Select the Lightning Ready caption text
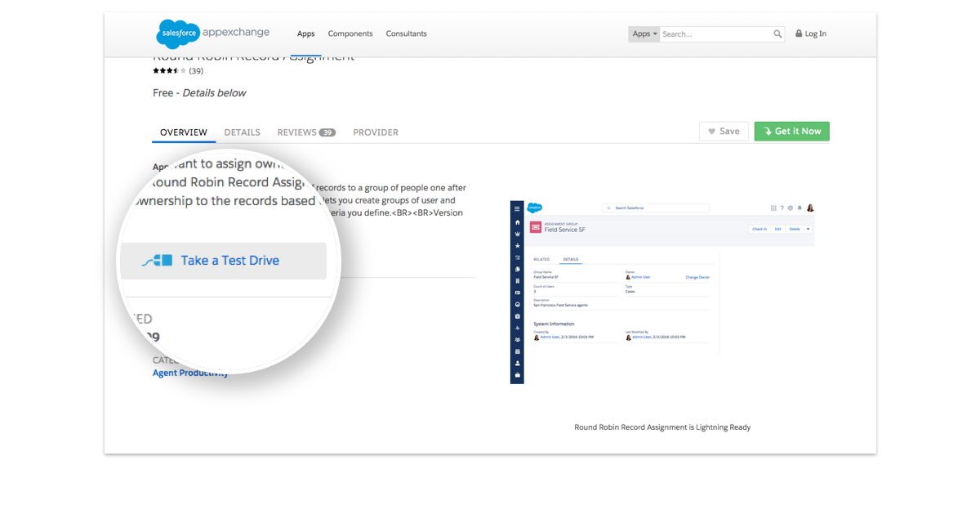The image size is (980, 523). tap(662, 427)
